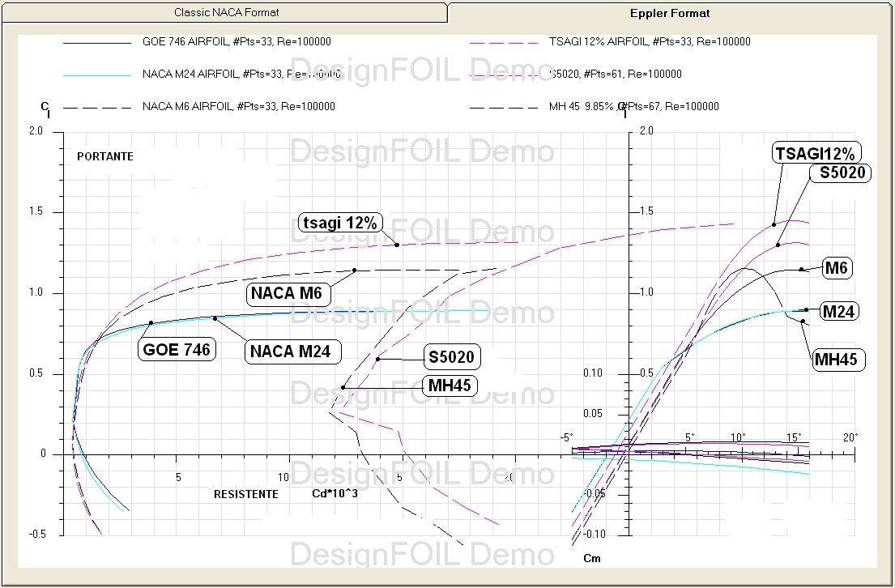Click the 'GOE 746' callout label
895x588 pixels.
177,350
